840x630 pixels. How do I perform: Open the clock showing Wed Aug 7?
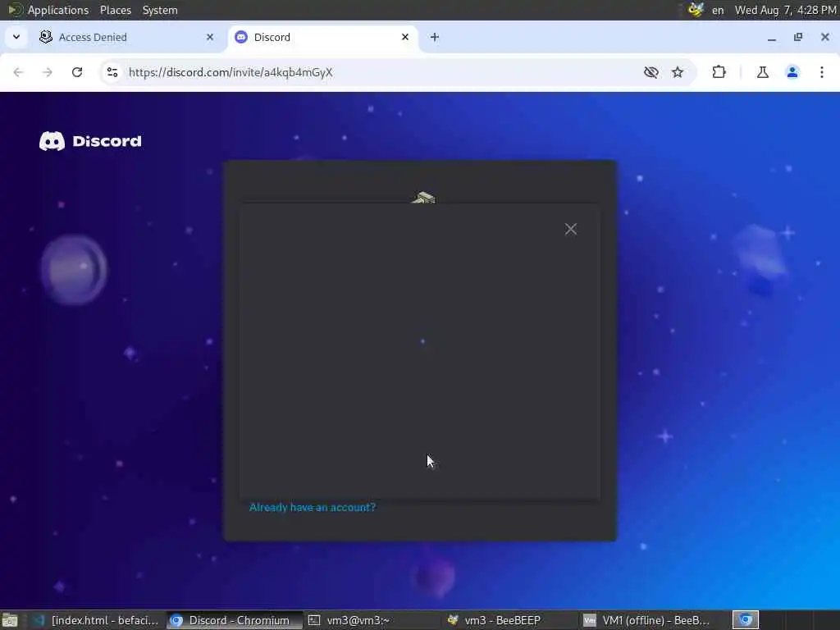785,10
